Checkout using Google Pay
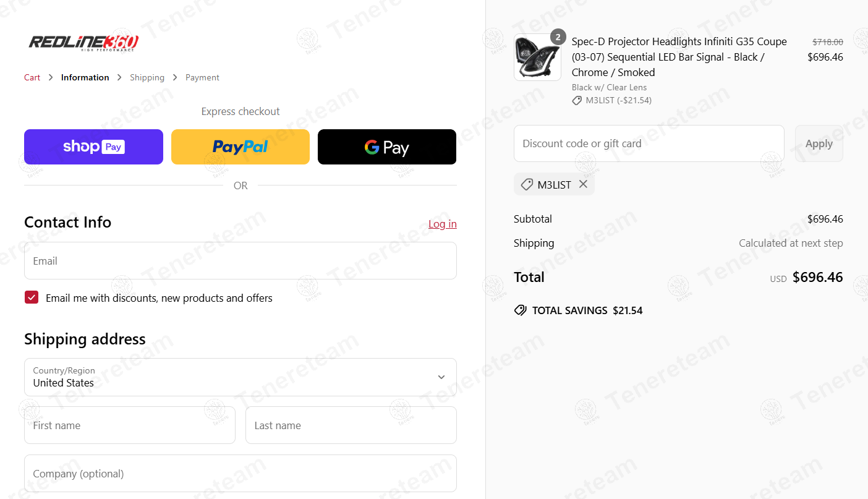 [387, 147]
